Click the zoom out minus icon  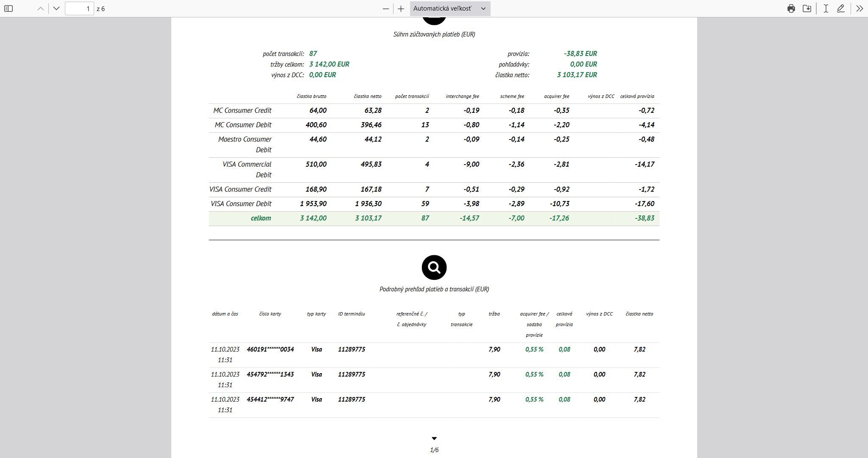tap(385, 8)
